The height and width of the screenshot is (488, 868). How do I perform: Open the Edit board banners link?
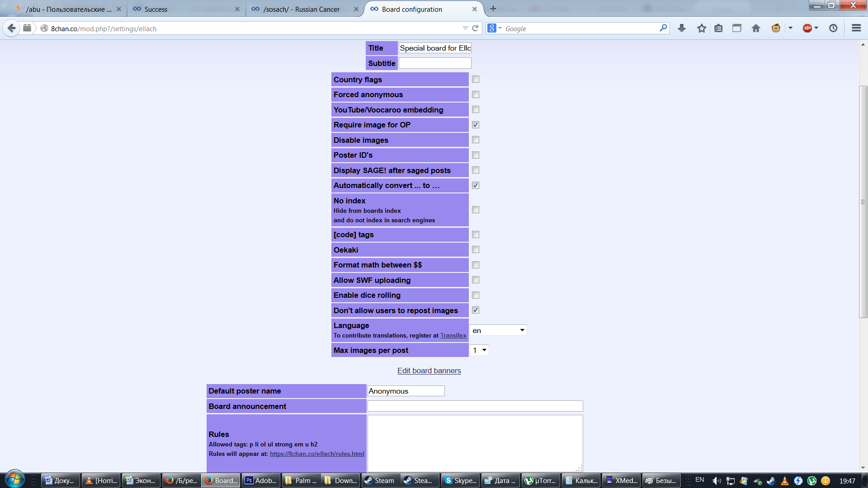[429, 371]
